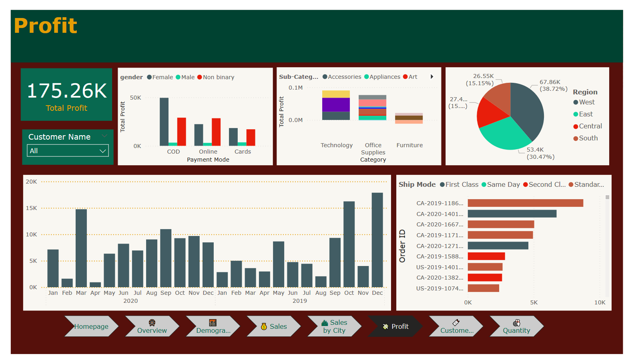Viewport: 634px width, 364px height.
Task: Select Non binary in gender legend
Action: coord(216,77)
